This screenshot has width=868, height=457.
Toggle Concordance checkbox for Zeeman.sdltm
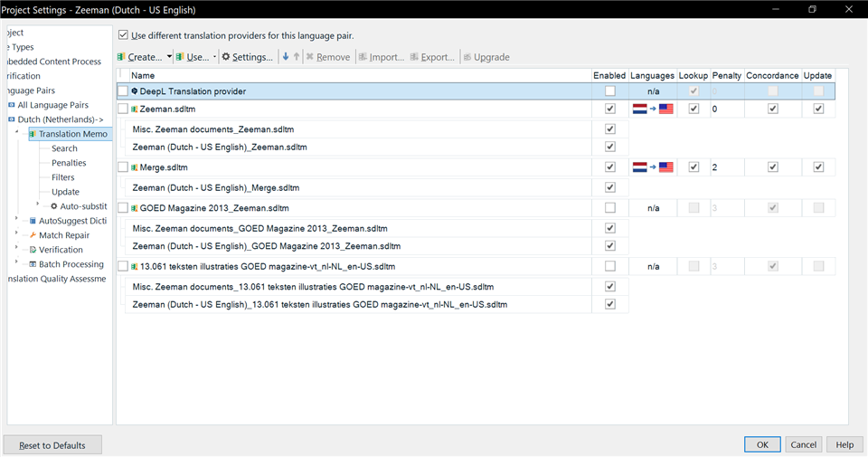773,109
